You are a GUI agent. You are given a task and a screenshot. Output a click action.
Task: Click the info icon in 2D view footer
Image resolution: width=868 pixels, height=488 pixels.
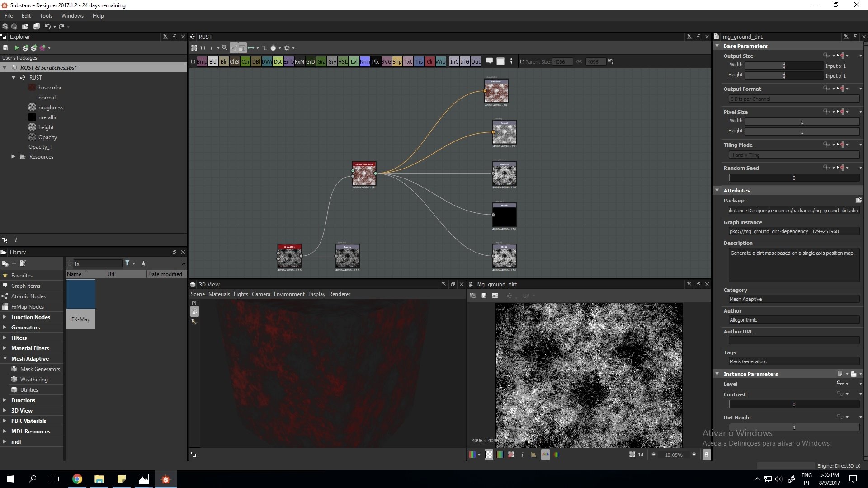[522, 455]
